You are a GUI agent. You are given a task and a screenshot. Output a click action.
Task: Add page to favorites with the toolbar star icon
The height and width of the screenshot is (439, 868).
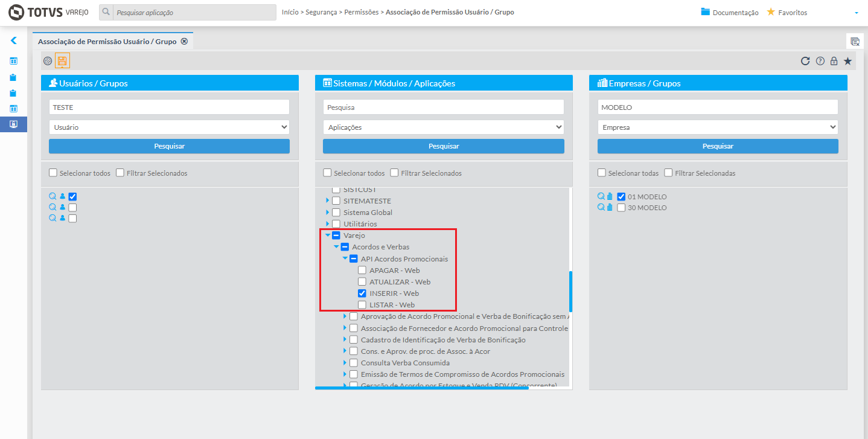click(847, 60)
